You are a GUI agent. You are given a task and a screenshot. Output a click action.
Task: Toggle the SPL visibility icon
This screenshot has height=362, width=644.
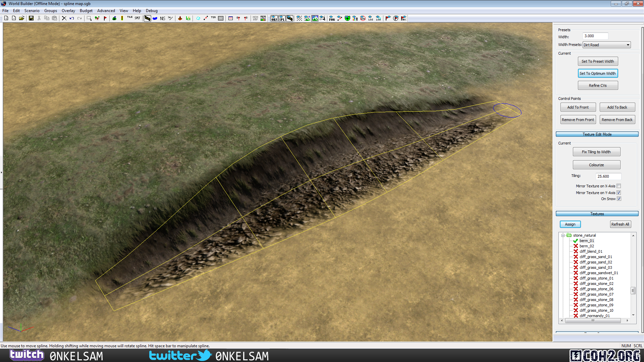click(282, 18)
